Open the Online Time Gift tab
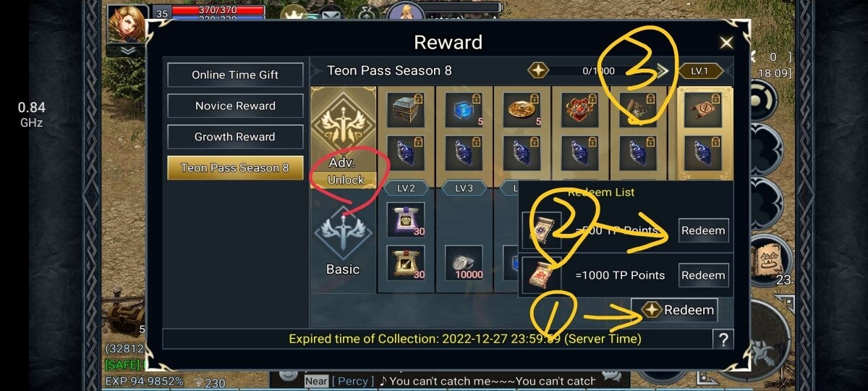 (x=235, y=75)
